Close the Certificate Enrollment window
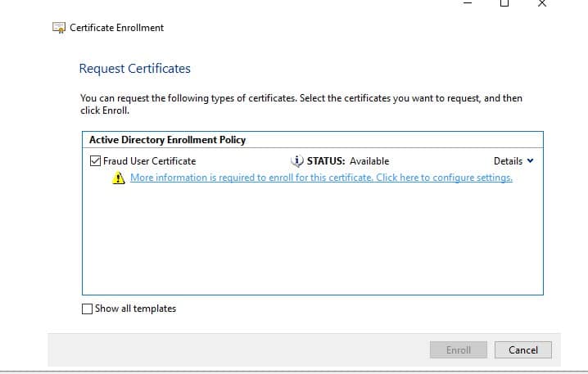Image resolution: width=588 pixels, height=374 pixels. pos(541,3)
